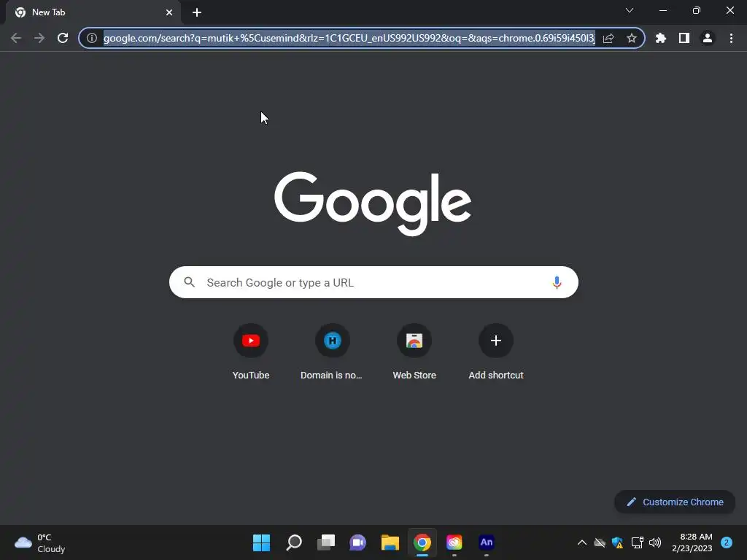Open Adobe Creative Cloud from taskbar
Screen dimensions: 747x560
pyautogui.click(x=454, y=542)
